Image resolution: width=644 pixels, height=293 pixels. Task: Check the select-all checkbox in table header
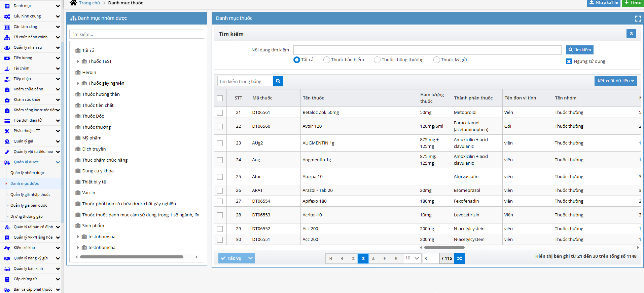click(x=220, y=98)
